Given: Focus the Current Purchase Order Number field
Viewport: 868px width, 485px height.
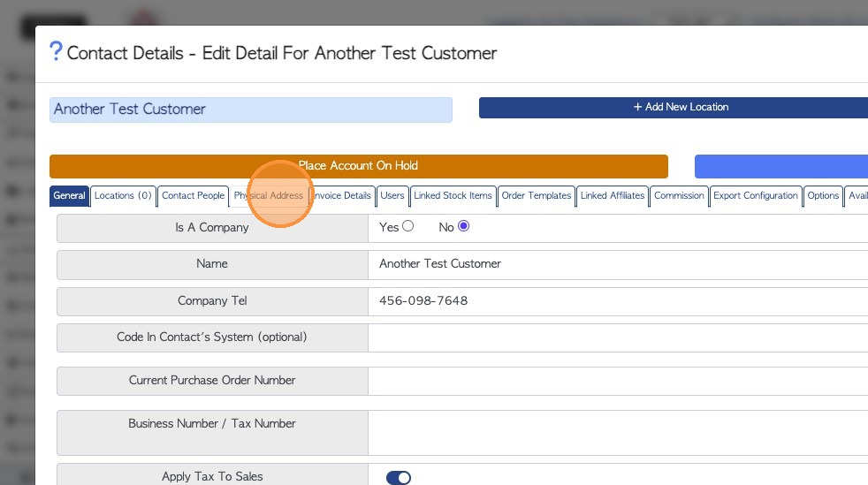Looking at the screenshot, I should pos(619,381).
